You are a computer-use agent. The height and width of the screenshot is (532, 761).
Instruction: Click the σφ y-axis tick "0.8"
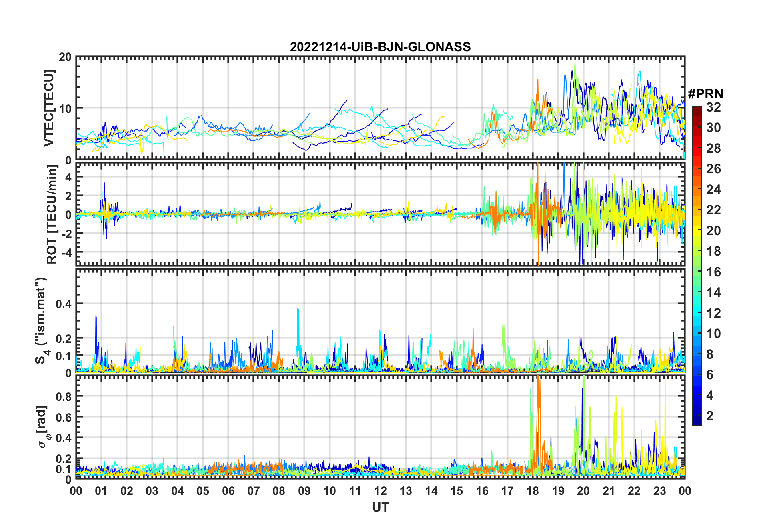(64, 396)
